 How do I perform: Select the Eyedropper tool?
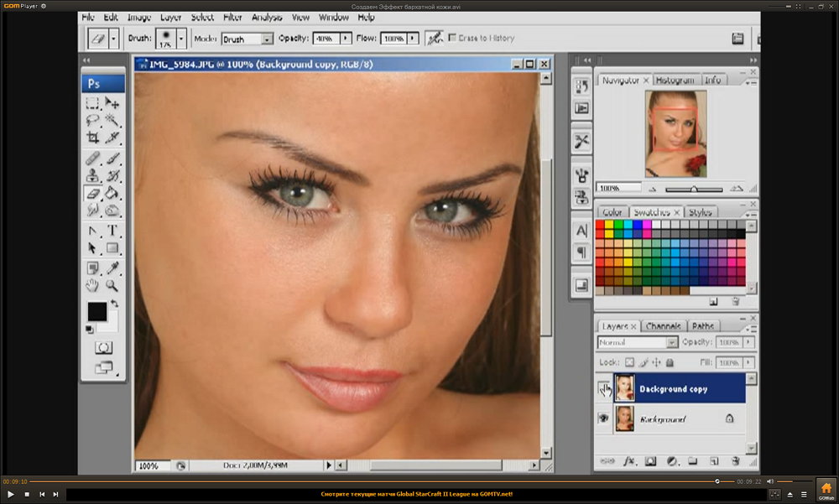point(112,268)
